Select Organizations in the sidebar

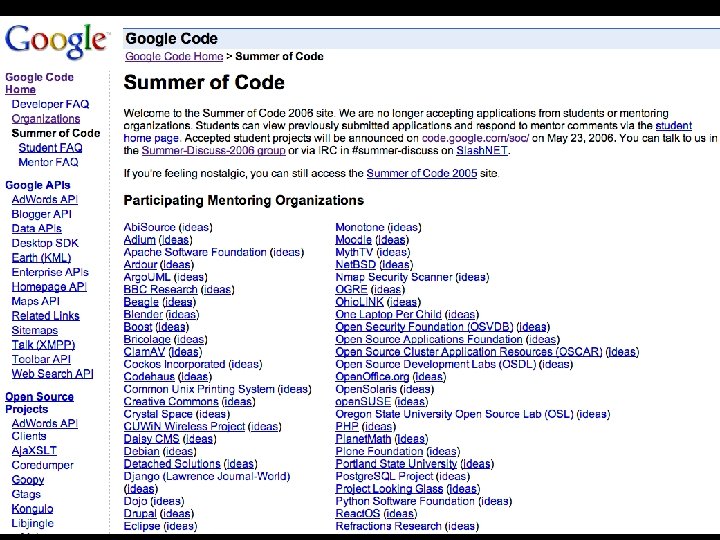coord(46,119)
